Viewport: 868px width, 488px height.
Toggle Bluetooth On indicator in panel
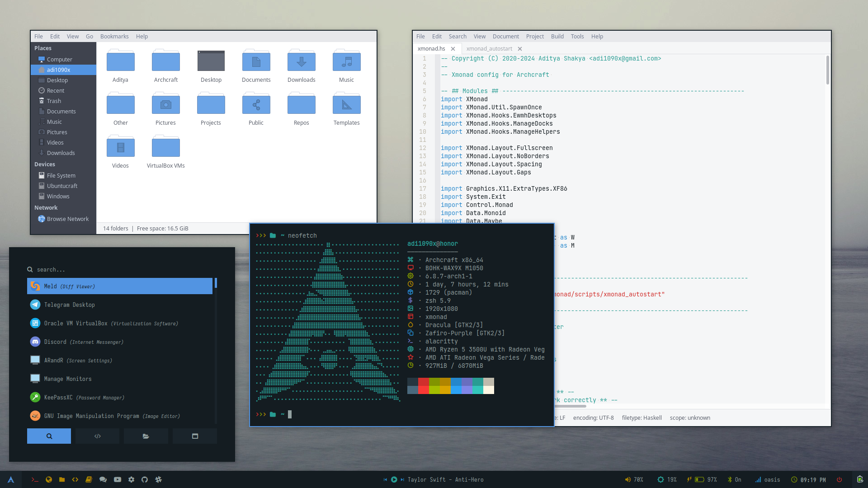click(x=734, y=479)
